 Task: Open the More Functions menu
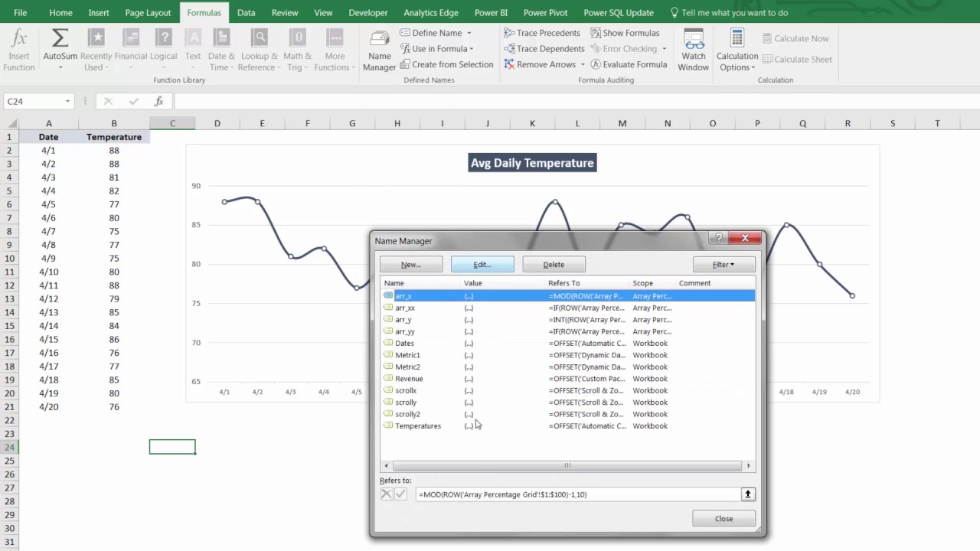point(335,51)
